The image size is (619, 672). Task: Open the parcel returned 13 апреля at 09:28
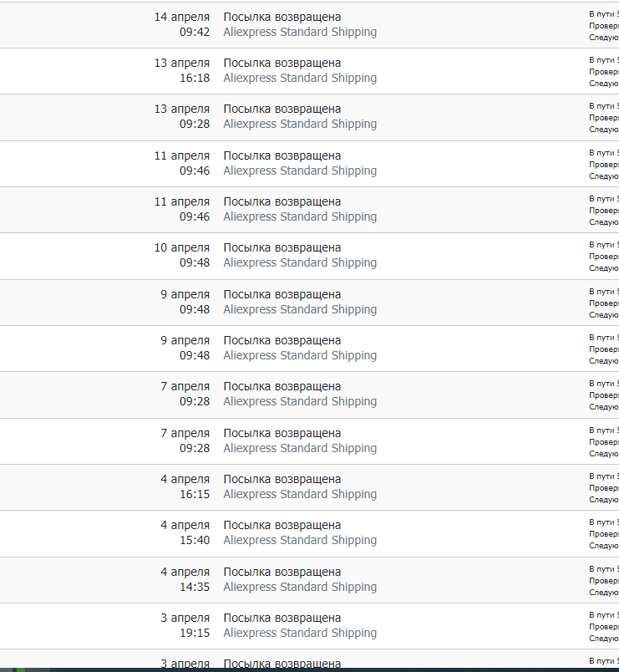tap(309, 117)
